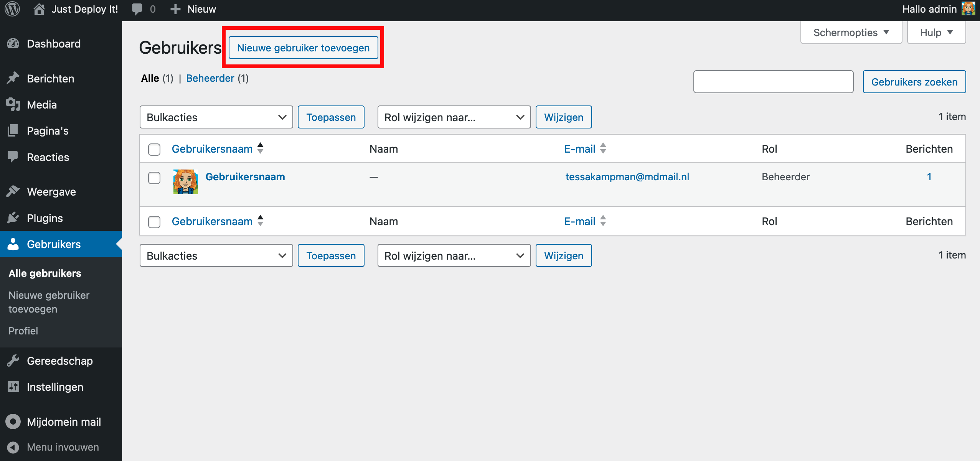Open Instellingen menu item
The image size is (980, 461).
[x=55, y=387]
